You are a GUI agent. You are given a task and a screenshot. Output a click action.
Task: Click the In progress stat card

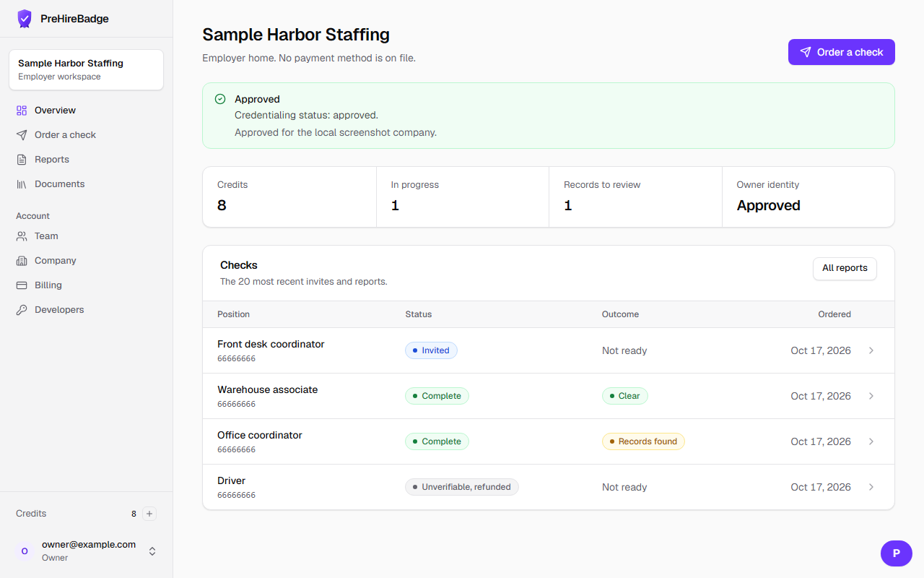pyautogui.click(x=463, y=197)
